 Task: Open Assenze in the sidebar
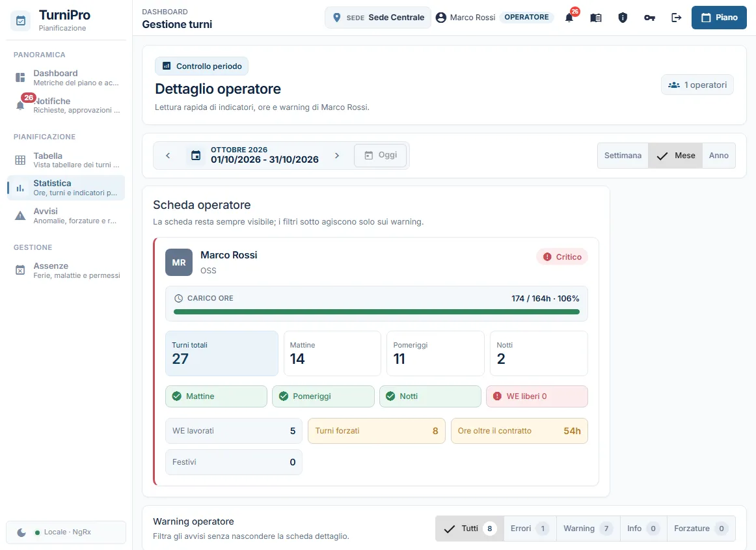[66, 271]
